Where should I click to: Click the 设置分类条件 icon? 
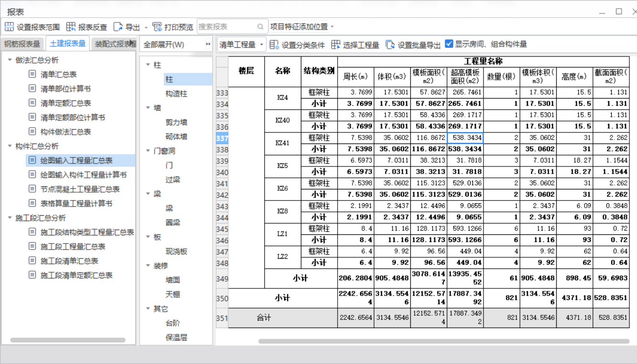274,44
